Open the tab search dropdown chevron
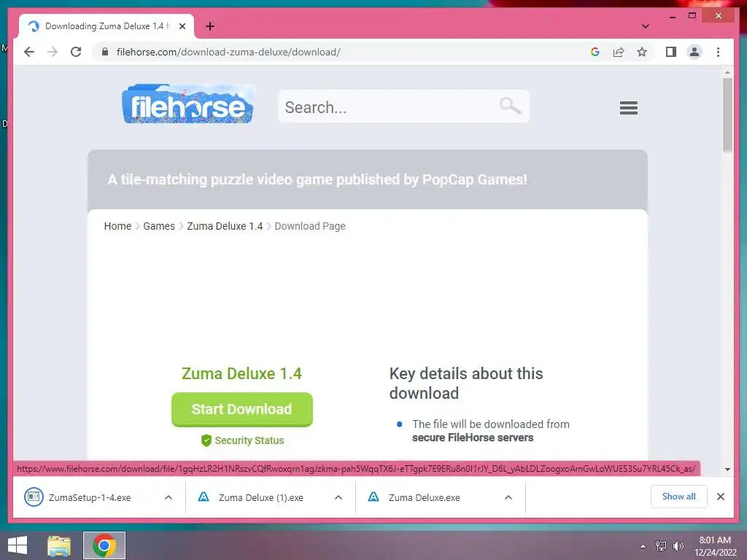Viewport: 747px width, 560px height. point(645,26)
